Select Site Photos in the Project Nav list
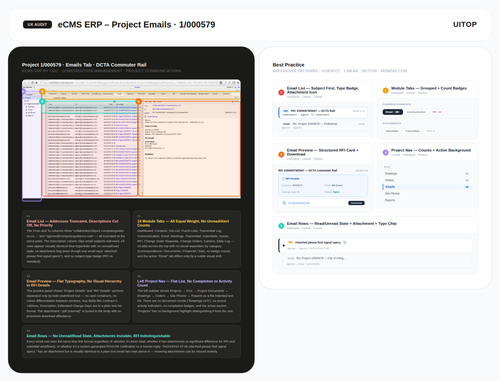500x381 pixels. pyautogui.click(x=427, y=193)
